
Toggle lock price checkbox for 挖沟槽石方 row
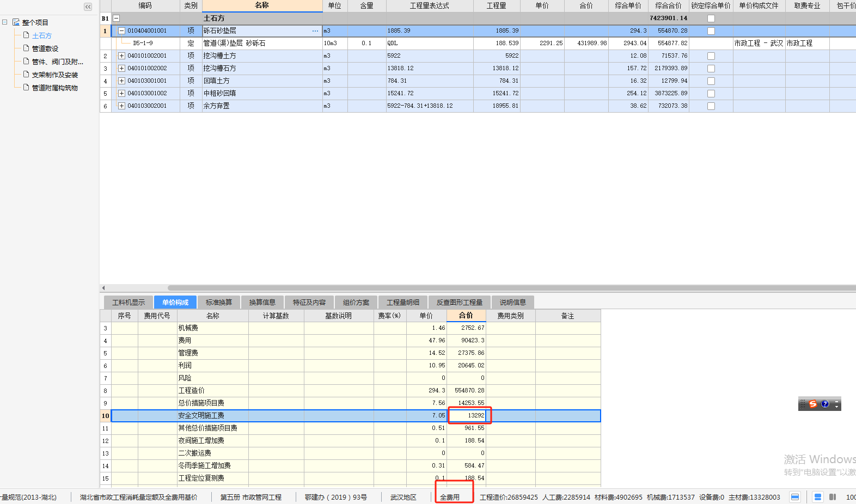pos(711,69)
